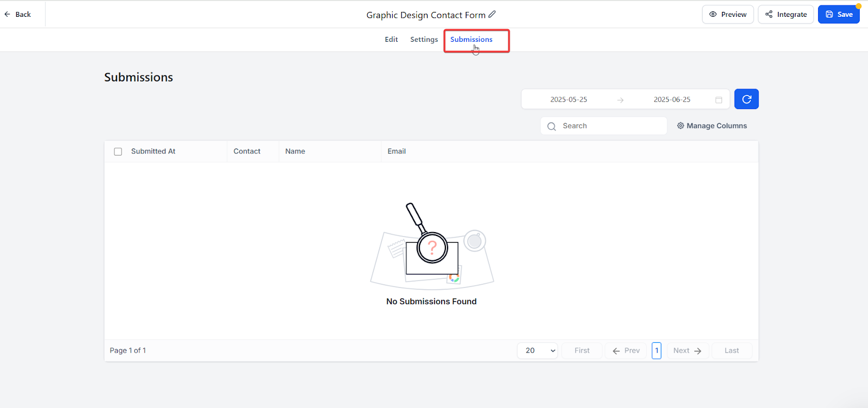Screen dimensions: 868x408
Task: Sort by the Email column header
Action: click(x=397, y=151)
